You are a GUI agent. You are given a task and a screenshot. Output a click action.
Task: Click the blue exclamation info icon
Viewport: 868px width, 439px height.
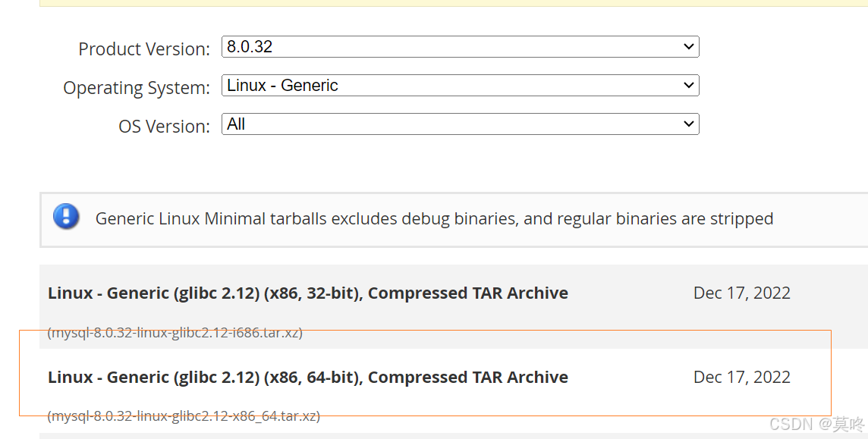coord(66,217)
